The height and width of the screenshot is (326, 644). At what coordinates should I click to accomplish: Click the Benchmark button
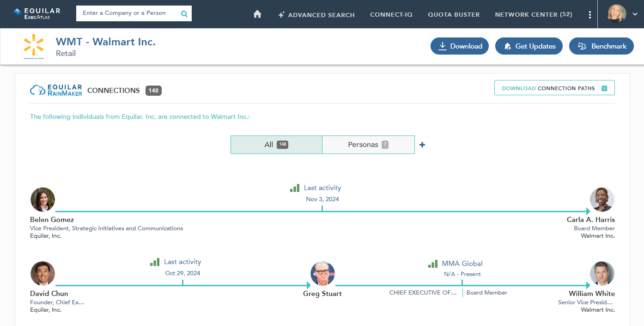pyautogui.click(x=601, y=46)
